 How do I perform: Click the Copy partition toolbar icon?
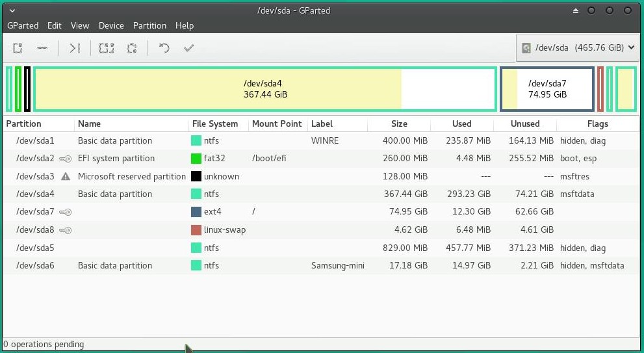107,48
